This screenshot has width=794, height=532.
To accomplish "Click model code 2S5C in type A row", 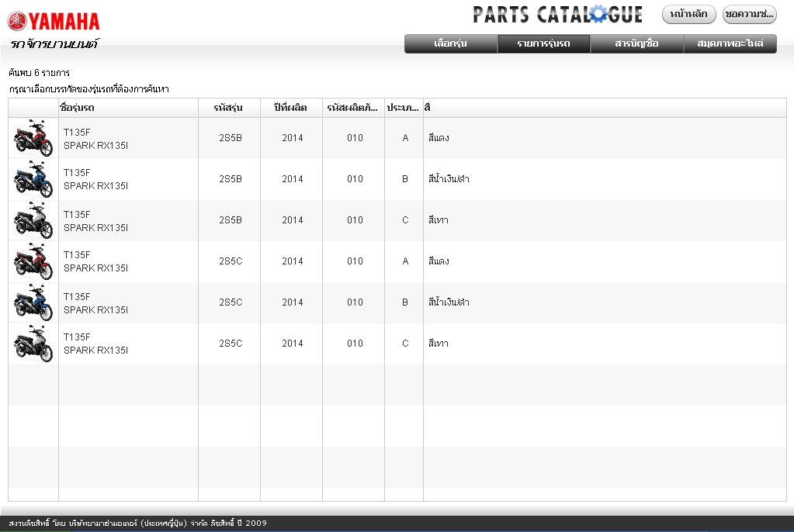I will tap(231, 261).
